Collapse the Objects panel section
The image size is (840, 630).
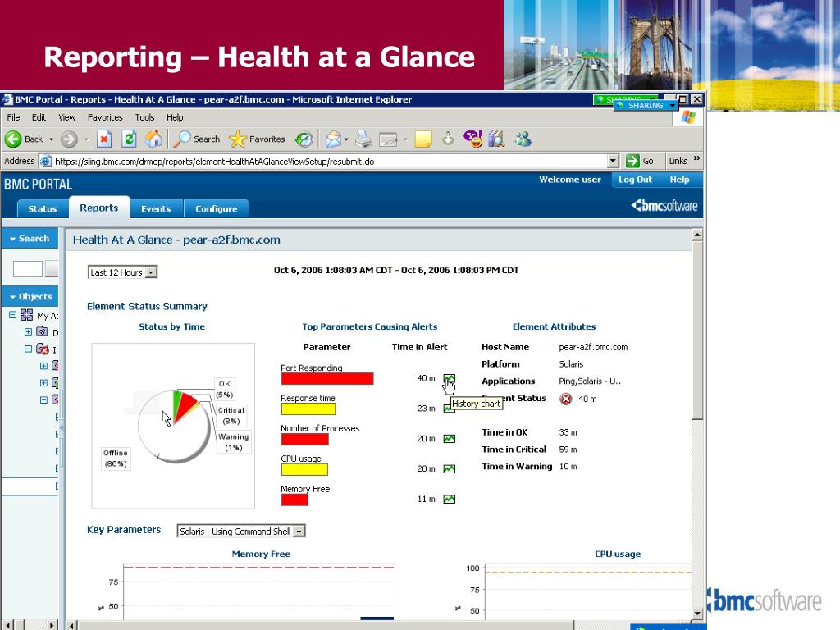[13, 297]
